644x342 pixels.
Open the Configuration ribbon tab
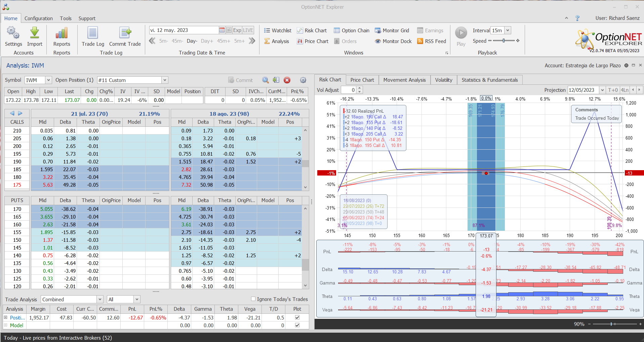click(x=38, y=18)
